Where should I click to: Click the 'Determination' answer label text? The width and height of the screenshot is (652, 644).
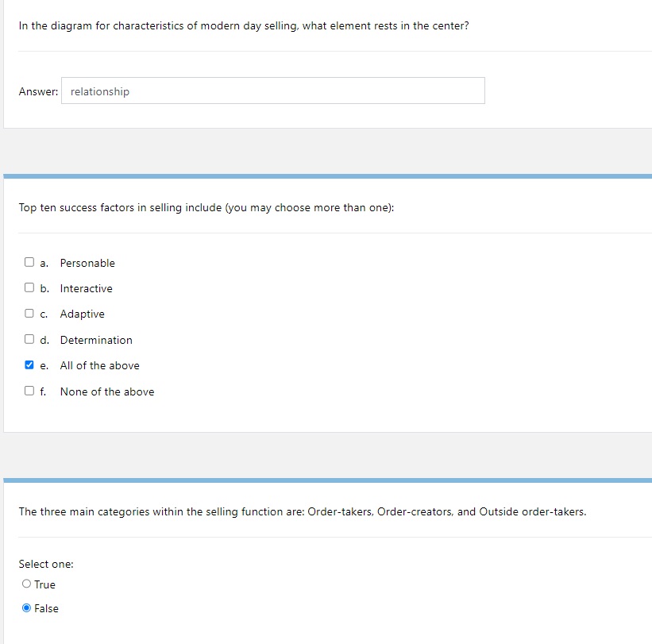tap(96, 340)
